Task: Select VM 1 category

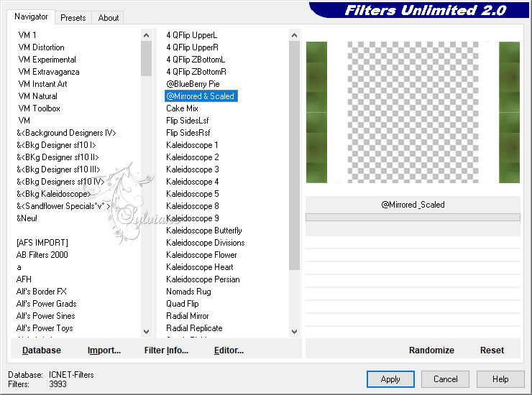Action: click(27, 35)
